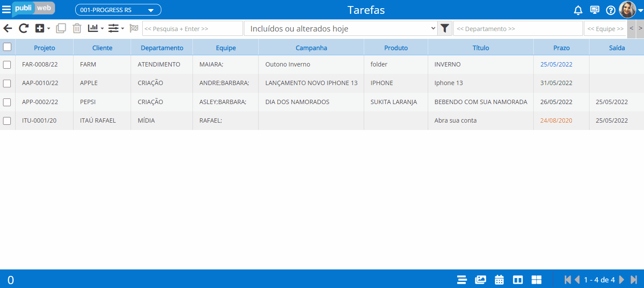Sort by the Saída column header
Image resolution: width=644 pixels, height=288 pixels.
click(x=617, y=48)
